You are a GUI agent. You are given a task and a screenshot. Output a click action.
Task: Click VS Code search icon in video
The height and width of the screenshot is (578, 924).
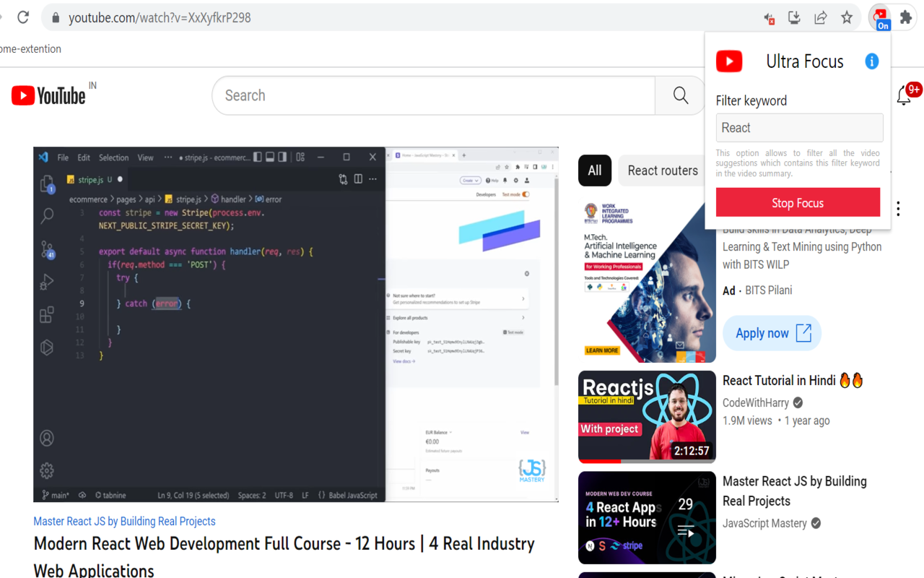click(x=47, y=215)
